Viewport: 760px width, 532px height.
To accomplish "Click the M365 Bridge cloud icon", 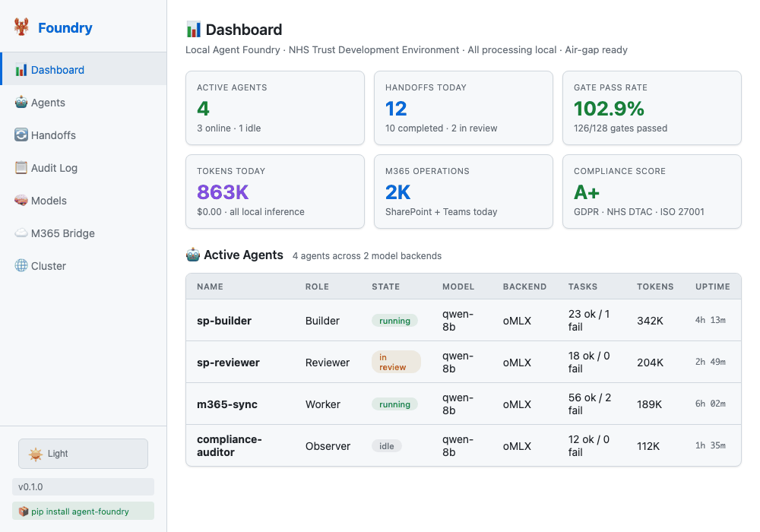I will click(21, 233).
